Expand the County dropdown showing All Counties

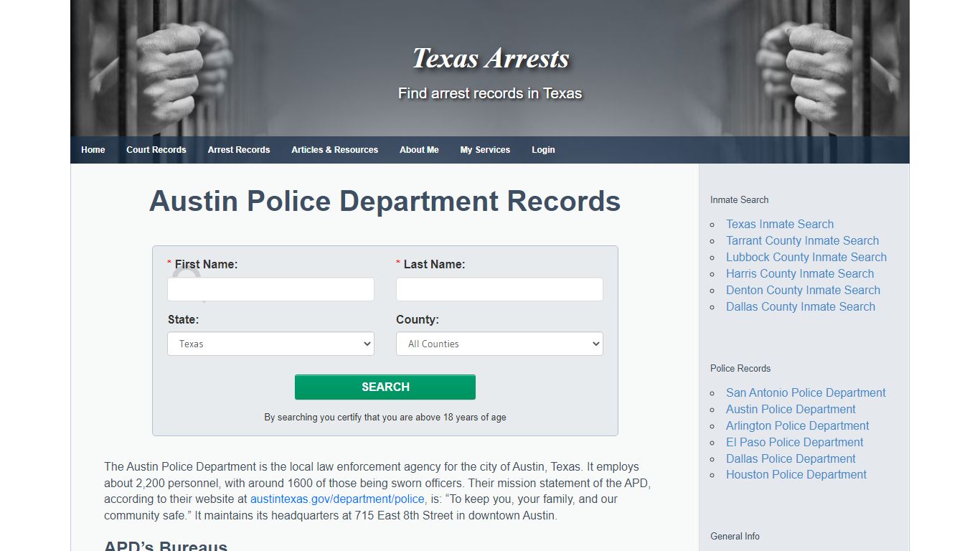click(499, 344)
